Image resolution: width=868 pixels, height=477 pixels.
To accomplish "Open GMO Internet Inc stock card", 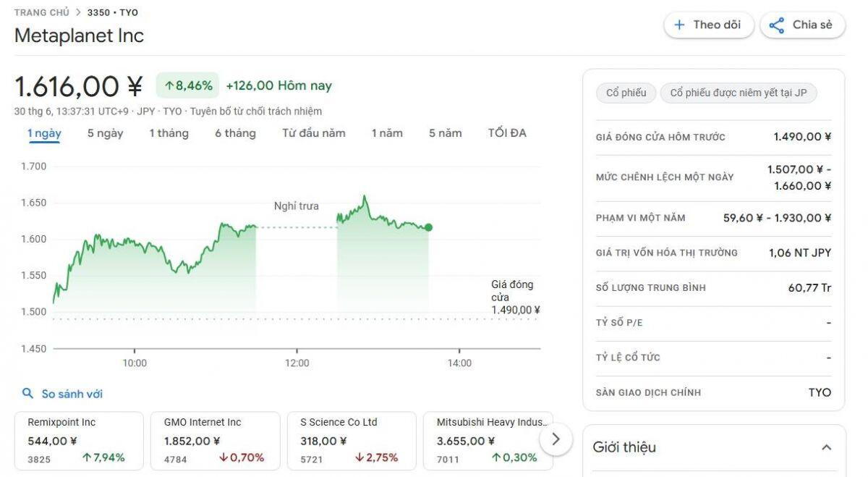I will coord(215,440).
